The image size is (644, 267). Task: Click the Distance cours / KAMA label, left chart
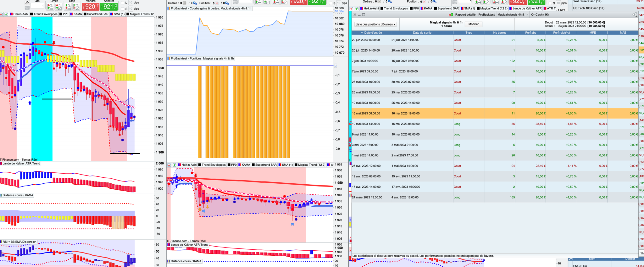18,195
